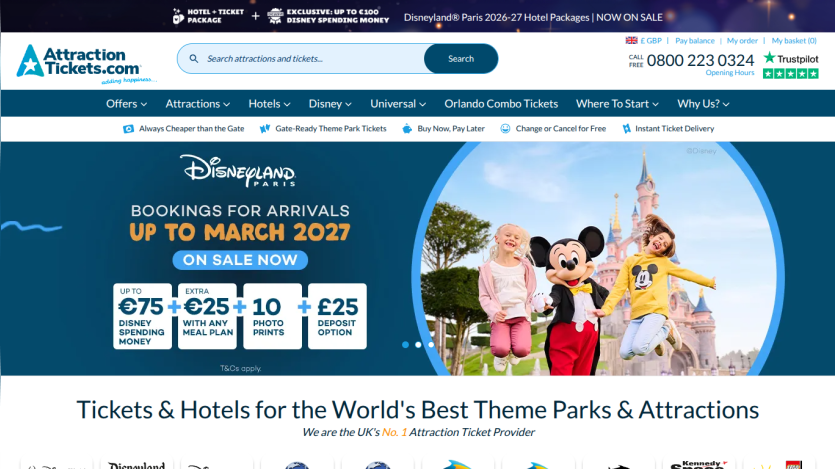
Task: Click the Gate-Ready Theme Park Tickets icon
Action: pyautogui.click(x=265, y=129)
